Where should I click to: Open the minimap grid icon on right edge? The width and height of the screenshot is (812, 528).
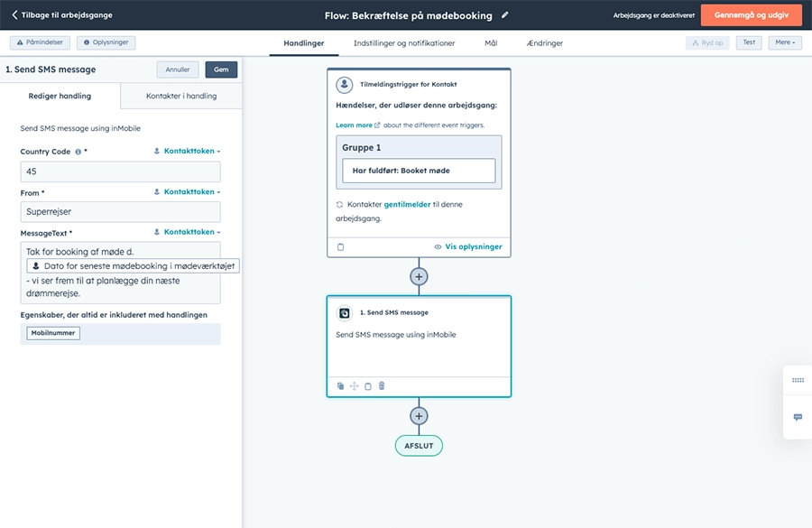798,380
